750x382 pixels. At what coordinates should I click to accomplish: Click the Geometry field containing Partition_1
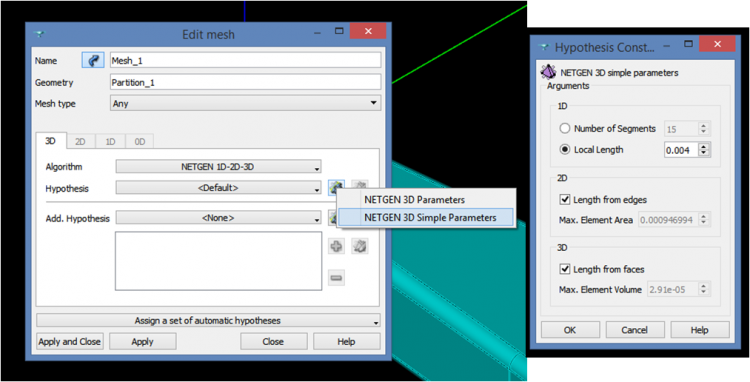click(x=245, y=82)
